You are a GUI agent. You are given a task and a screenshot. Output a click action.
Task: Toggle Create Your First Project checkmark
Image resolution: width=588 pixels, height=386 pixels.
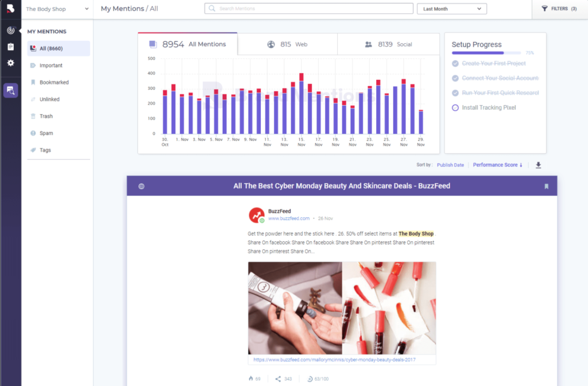point(455,63)
